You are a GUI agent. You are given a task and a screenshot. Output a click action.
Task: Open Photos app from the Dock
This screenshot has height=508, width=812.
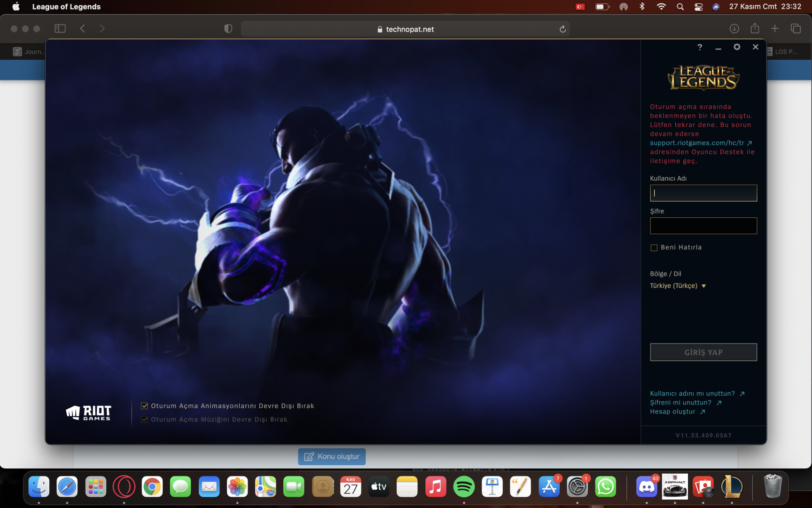(237, 487)
